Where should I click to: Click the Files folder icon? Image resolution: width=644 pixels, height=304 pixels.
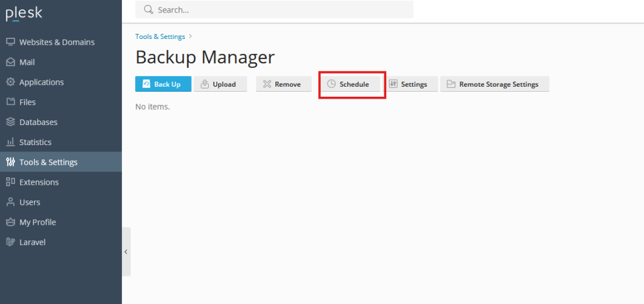click(10, 102)
